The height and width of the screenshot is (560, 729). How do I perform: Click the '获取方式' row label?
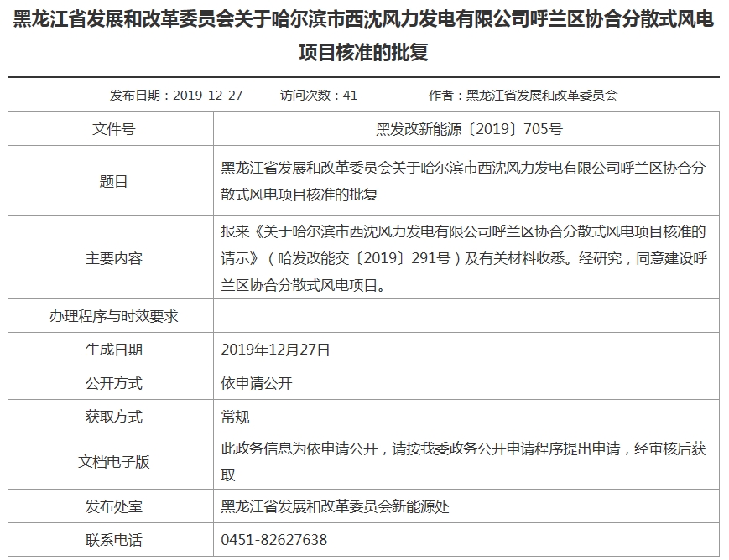pos(113,417)
